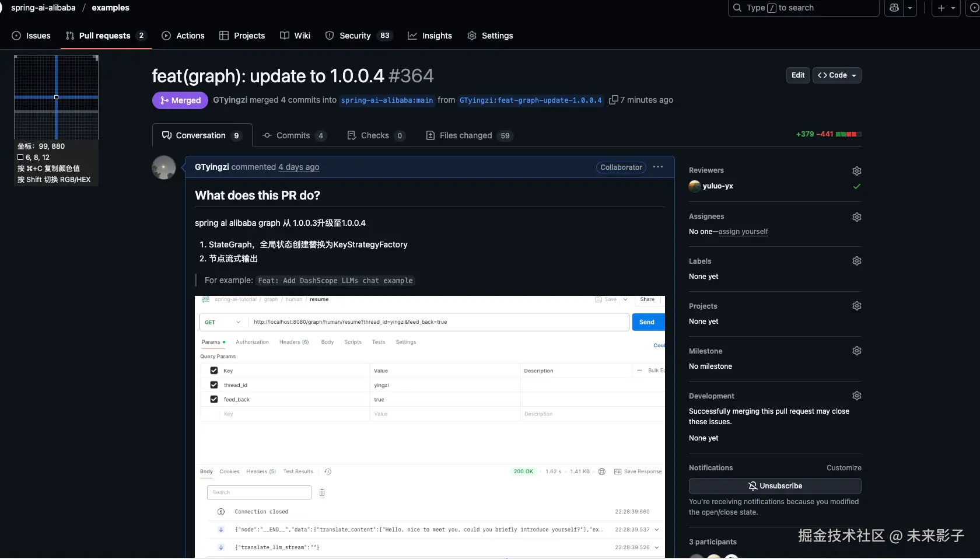Viewport: 980px width, 559px height.
Task: Switch to the Checks tab
Action: click(376, 135)
